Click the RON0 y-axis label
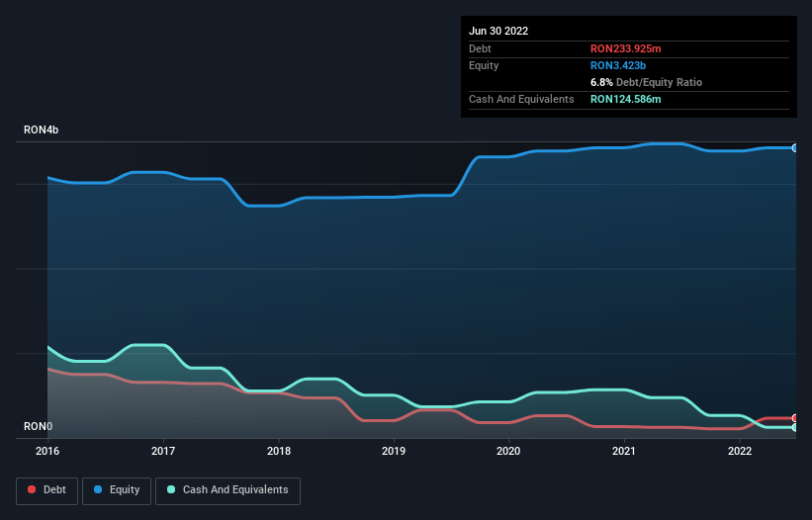The width and height of the screenshot is (812, 520). (38, 426)
